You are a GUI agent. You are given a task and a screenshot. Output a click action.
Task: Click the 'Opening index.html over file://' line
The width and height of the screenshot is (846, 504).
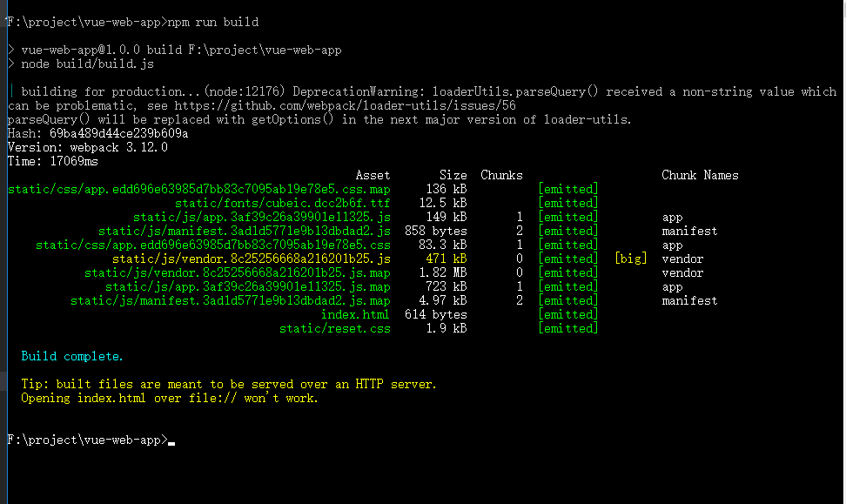(170, 399)
